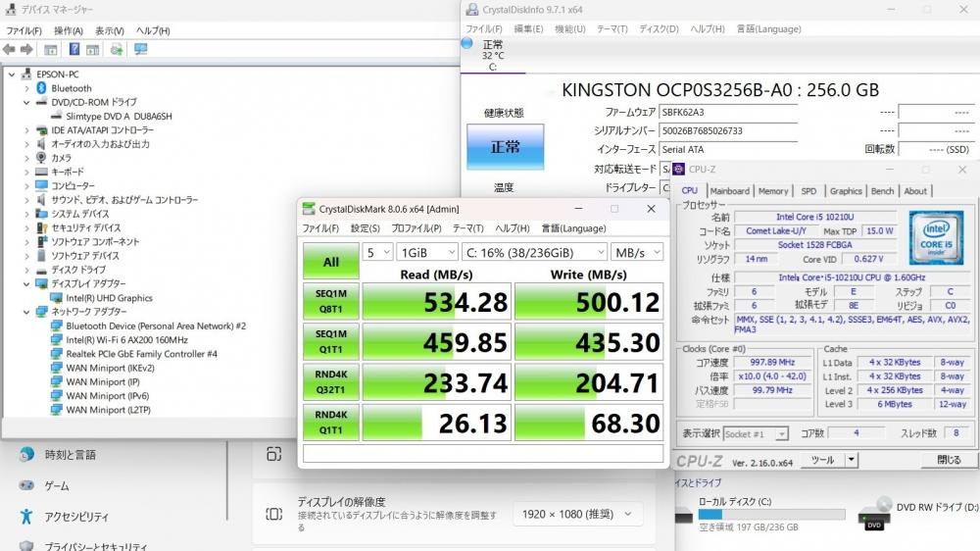Open ディスク(D) menu in CrystalDiskInfo
Viewport: 980px width, 551px height.
pos(659,28)
